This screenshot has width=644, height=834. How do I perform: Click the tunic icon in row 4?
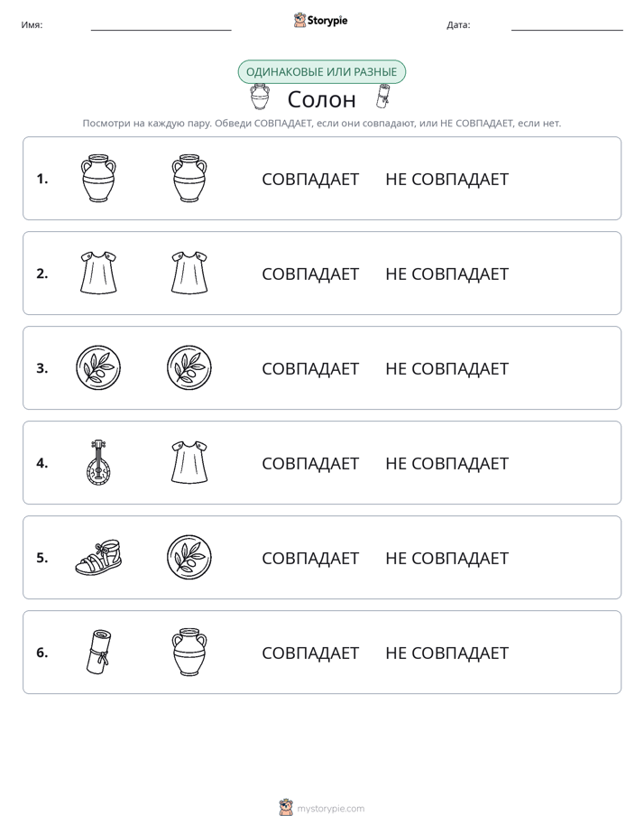click(189, 462)
